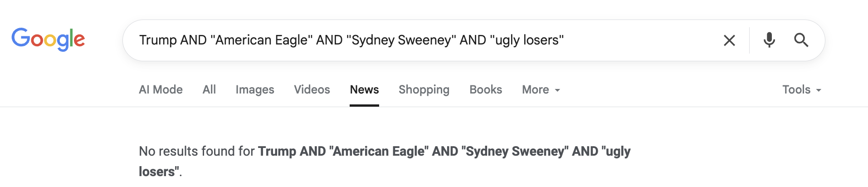Viewport: 868px width, 187px height.
Task: Switch to the Images tab
Action: tap(255, 89)
